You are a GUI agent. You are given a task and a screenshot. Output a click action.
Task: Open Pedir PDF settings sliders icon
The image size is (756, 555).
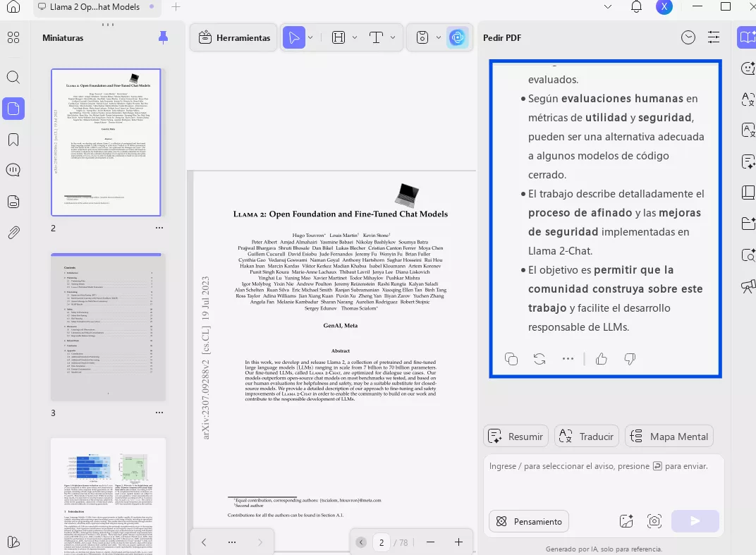714,37
